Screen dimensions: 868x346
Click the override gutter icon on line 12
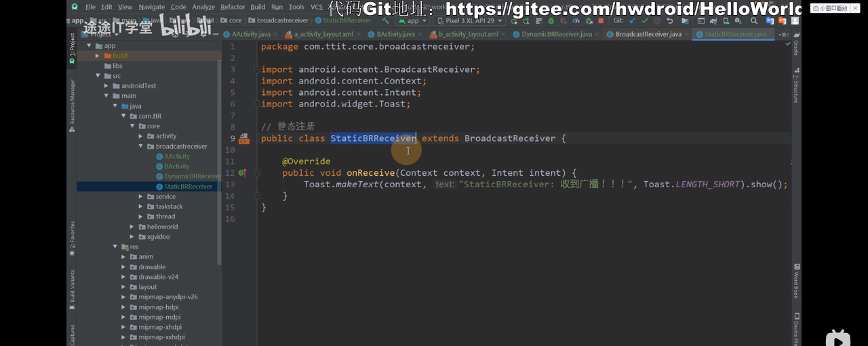242,173
